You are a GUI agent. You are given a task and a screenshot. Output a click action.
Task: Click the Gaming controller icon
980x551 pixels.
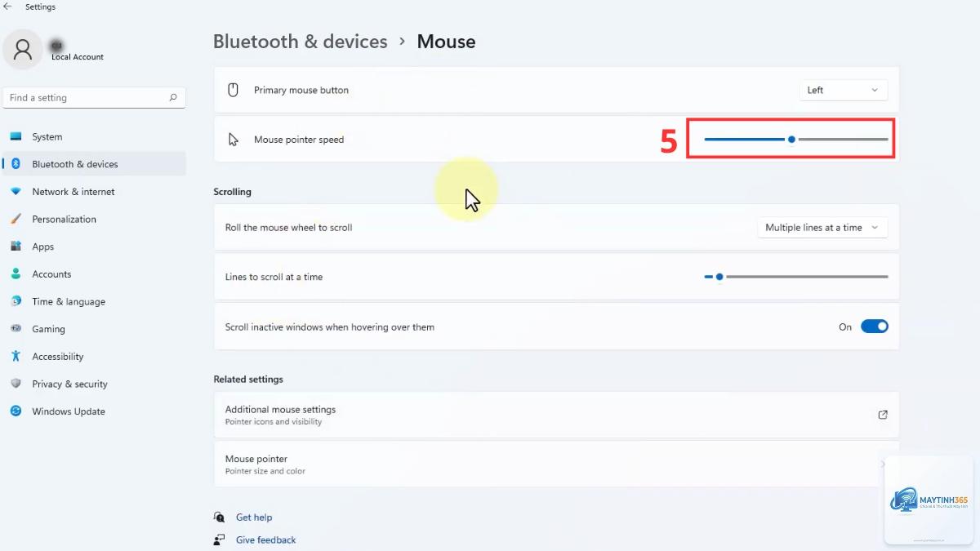(16, 329)
